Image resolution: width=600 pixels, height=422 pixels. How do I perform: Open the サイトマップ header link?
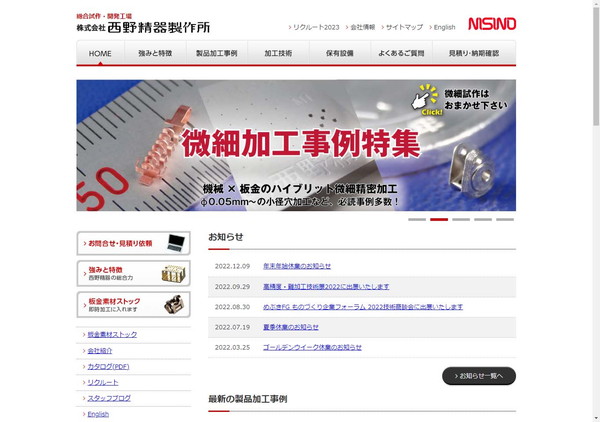(x=402, y=28)
